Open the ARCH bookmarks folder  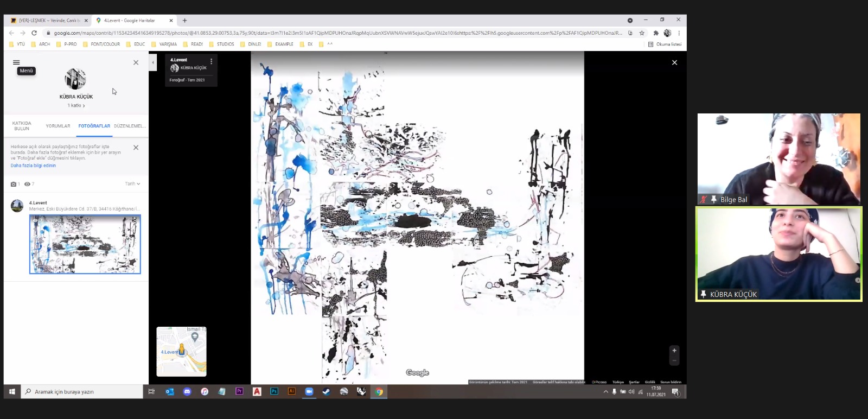tap(40, 45)
